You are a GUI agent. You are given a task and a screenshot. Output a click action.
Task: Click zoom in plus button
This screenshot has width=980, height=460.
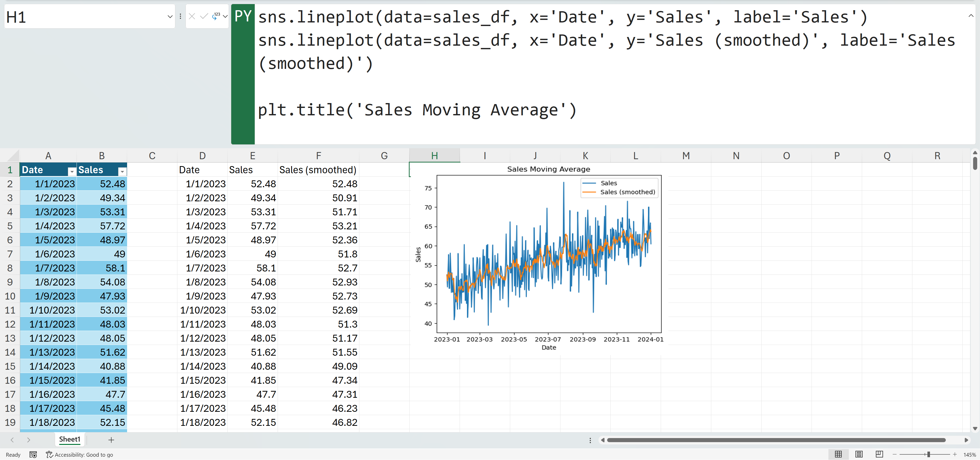(954, 454)
